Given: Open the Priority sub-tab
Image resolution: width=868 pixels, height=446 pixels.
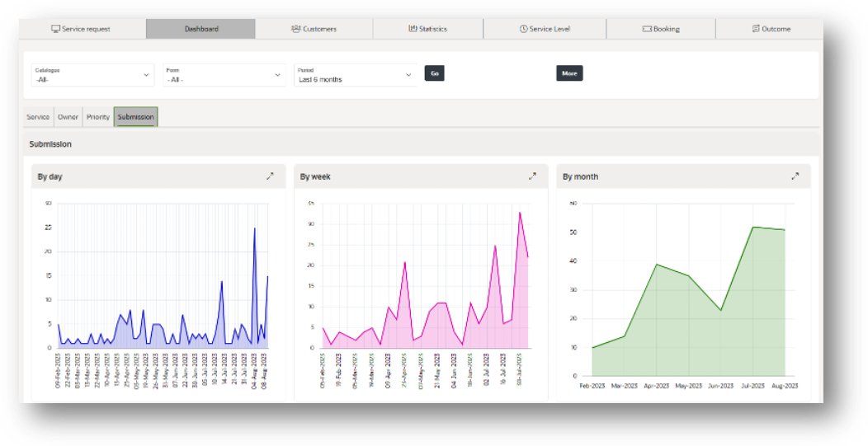Looking at the screenshot, I should point(97,117).
